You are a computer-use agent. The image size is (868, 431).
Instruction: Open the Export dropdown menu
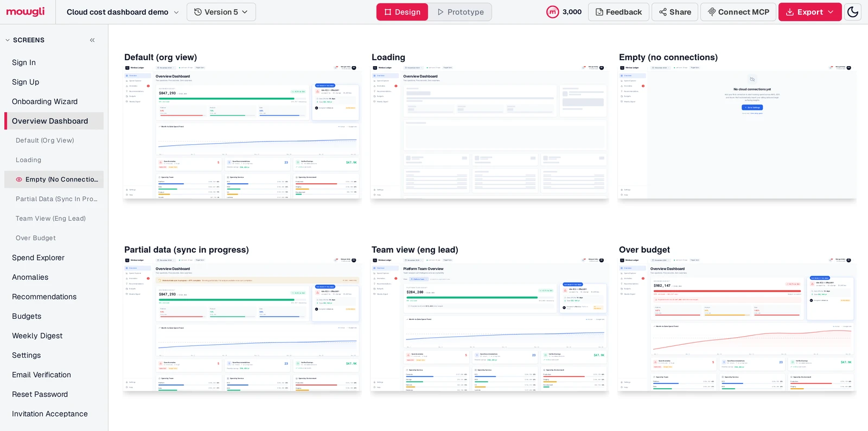[810, 12]
